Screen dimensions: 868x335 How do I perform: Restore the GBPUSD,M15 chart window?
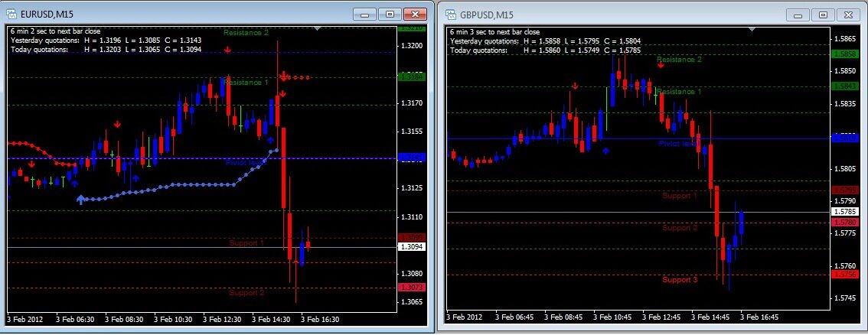[x=823, y=15]
